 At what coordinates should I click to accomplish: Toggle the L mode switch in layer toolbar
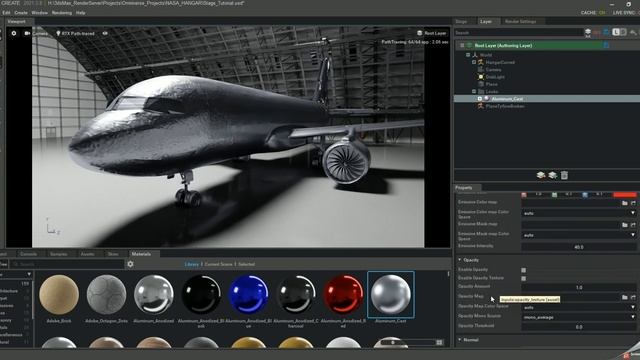point(619,32)
